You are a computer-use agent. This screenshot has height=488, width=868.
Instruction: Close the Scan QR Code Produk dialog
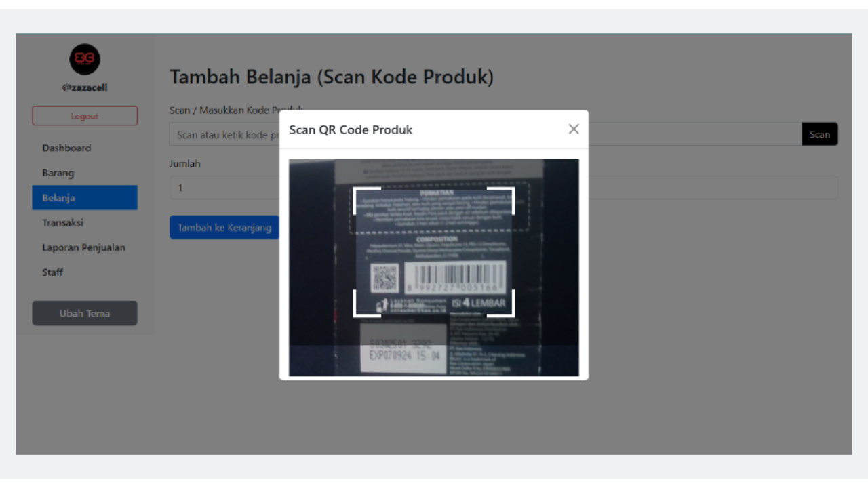[x=573, y=129]
